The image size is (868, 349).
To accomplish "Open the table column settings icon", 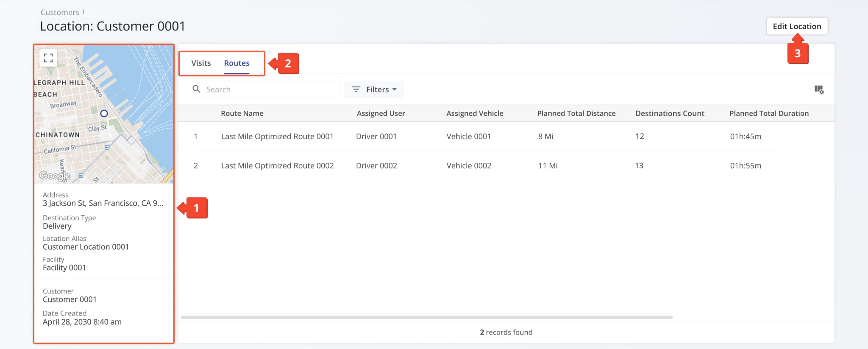I will 819,89.
